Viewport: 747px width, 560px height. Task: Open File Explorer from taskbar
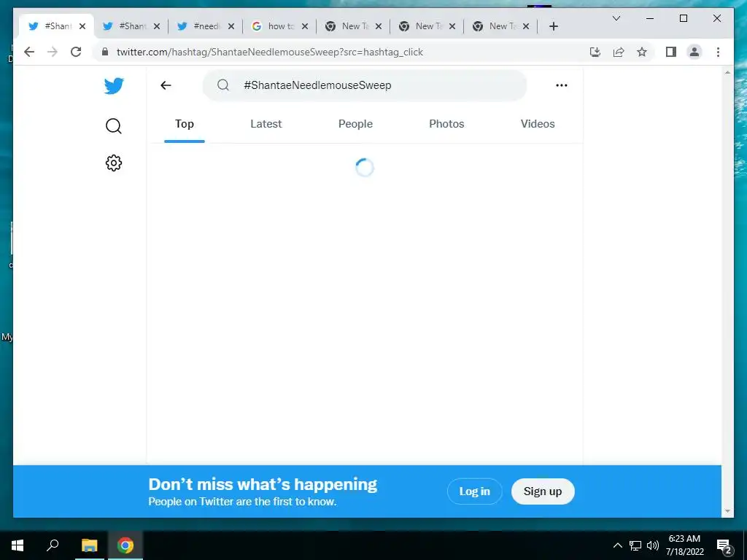(x=89, y=545)
